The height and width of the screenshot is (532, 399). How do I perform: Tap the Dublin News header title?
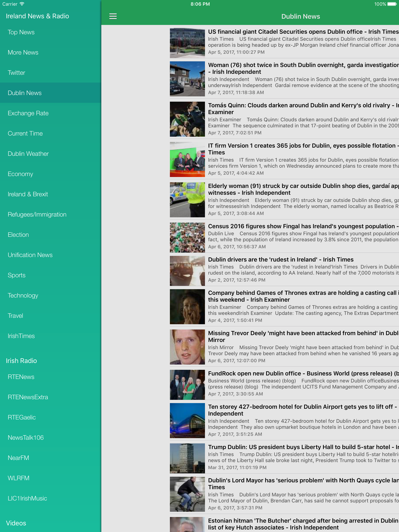coord(301,16)
